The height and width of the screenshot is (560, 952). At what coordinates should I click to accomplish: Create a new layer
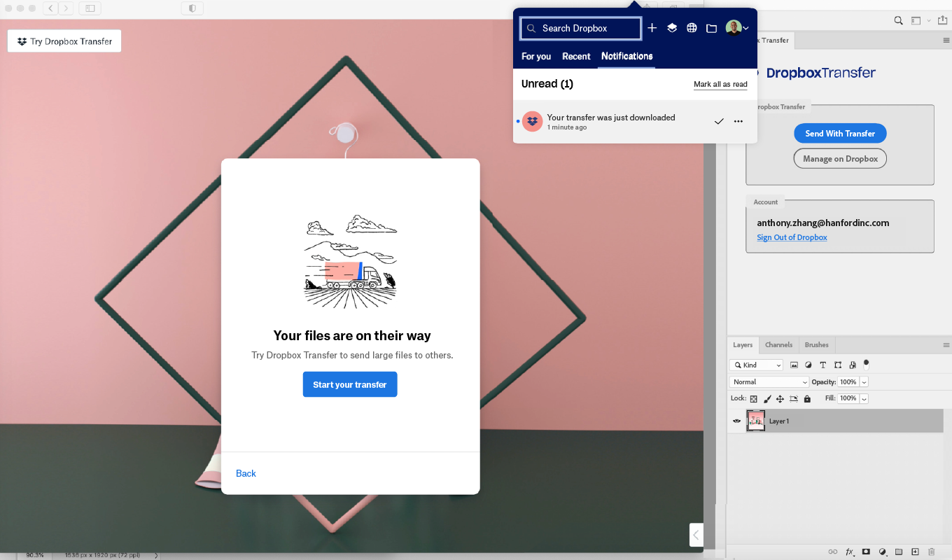click(x=915, y=552)
